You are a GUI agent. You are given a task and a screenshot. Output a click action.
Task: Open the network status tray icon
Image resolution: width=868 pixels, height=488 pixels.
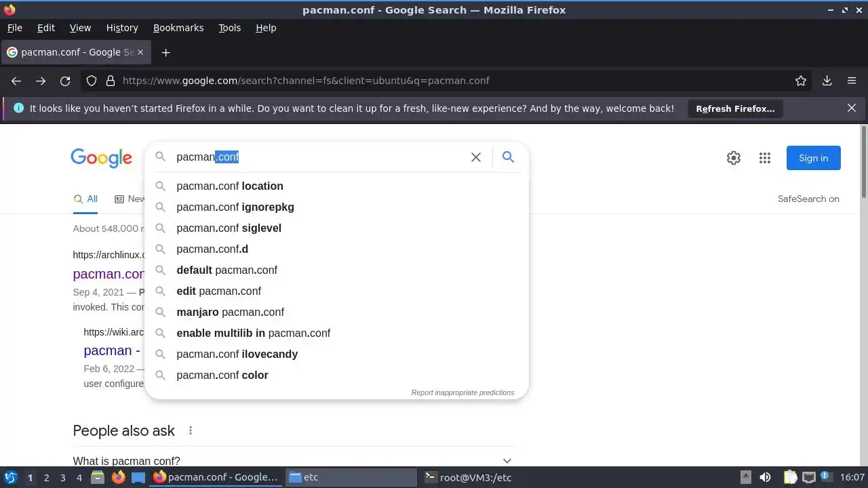click(808, 477)
